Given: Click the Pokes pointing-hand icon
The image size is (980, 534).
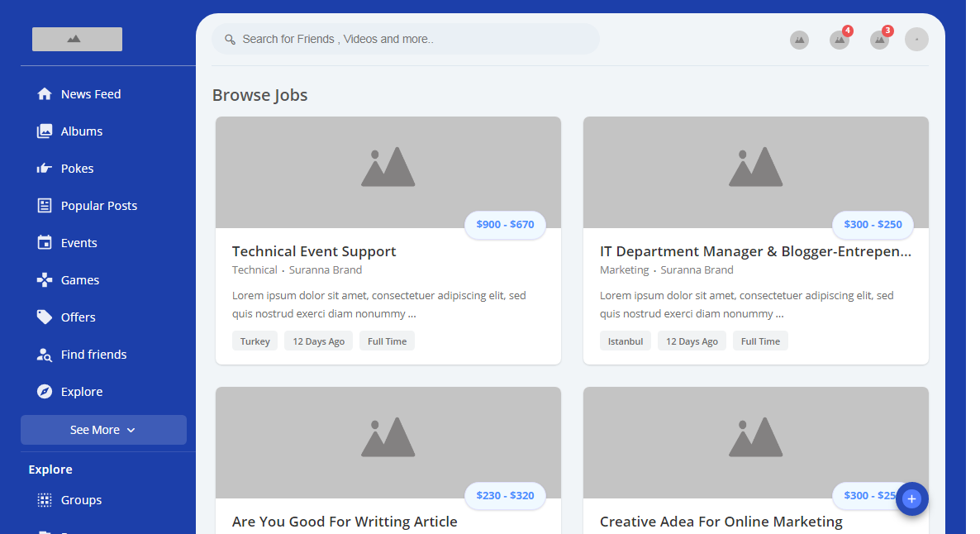Looking at the screenshot, I should (x=45, y=169).
